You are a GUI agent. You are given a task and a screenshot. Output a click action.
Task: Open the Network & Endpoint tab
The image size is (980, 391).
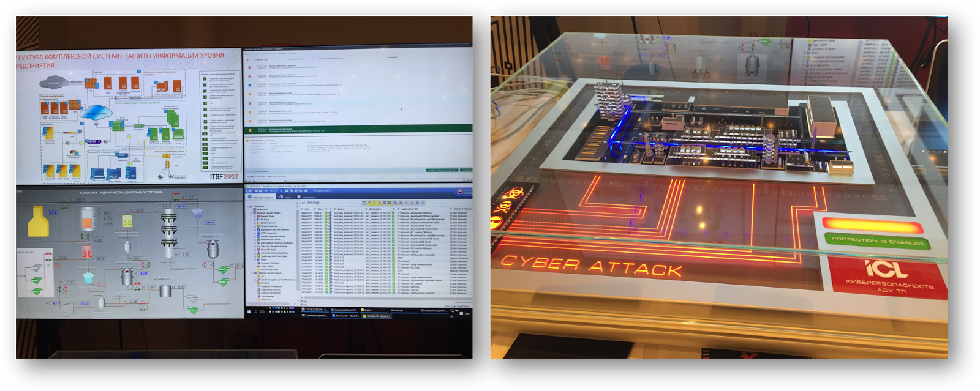[x=262, y=197]
